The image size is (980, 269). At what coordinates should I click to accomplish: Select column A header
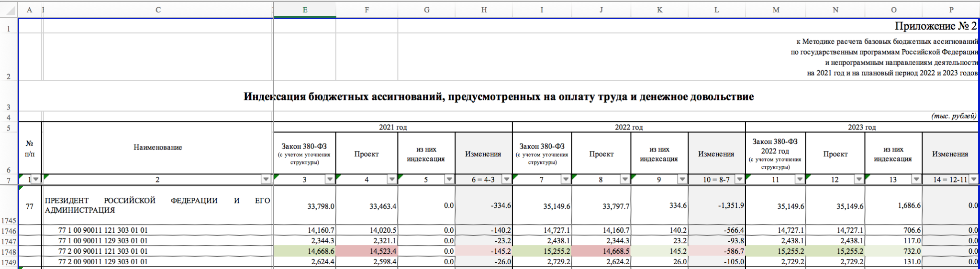coord(30,10)
